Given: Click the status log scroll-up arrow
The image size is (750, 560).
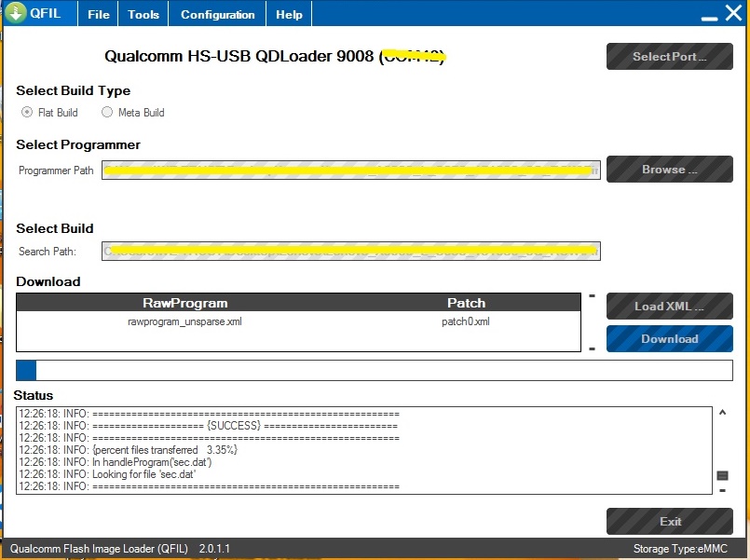Looking at the screenshot, I should pos(722,412).
